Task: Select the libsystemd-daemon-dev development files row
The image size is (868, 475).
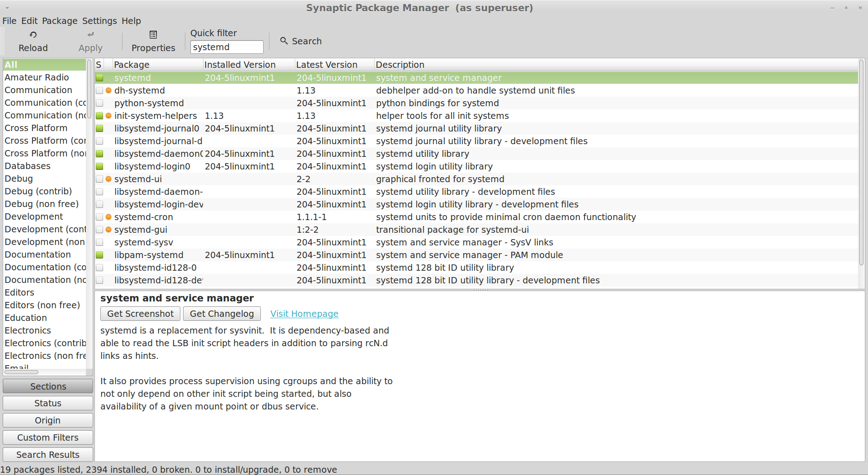Action: [x=476, y=192]
